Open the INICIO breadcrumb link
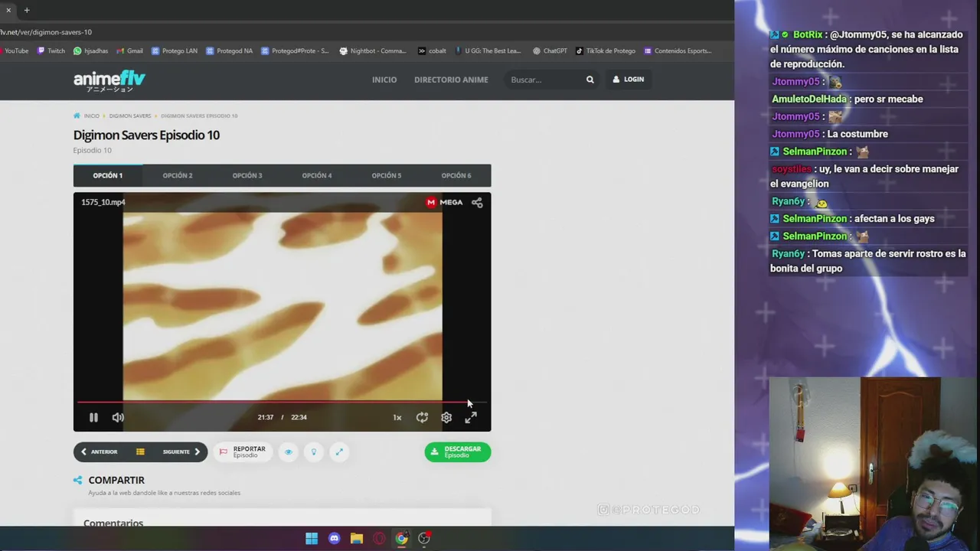Screen dimensions: 980x551 click(92, 116)
